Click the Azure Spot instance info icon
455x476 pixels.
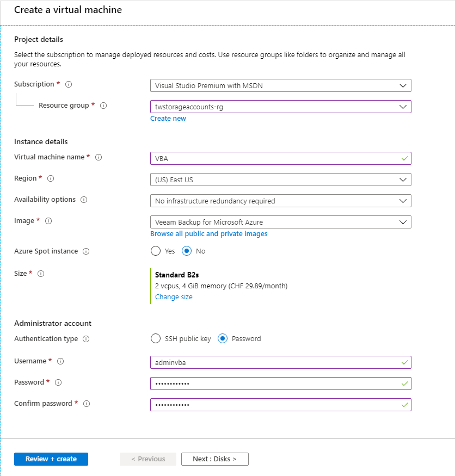point(86,251)
